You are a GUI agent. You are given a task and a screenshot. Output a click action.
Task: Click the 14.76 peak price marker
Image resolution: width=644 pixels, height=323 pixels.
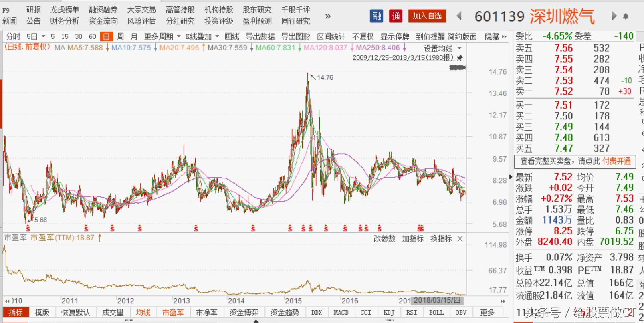coord(325,77)
